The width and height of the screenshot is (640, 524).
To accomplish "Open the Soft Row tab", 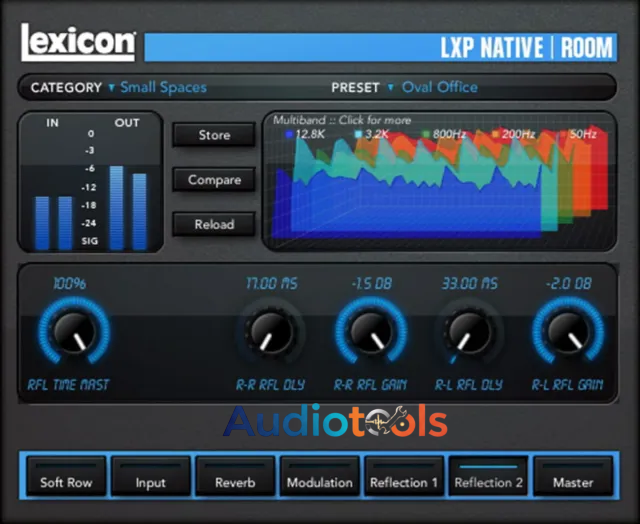I will pyautogui.click(x=66, y=476).
